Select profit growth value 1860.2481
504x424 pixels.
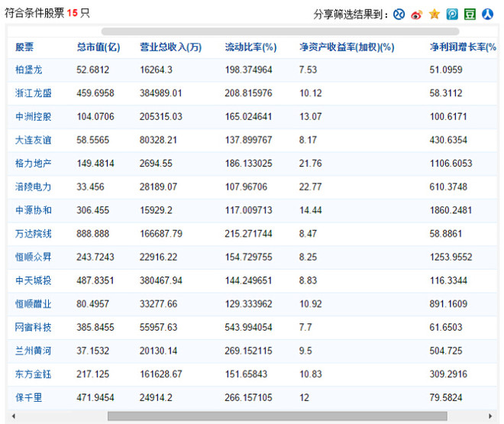(x=451, y=210)
